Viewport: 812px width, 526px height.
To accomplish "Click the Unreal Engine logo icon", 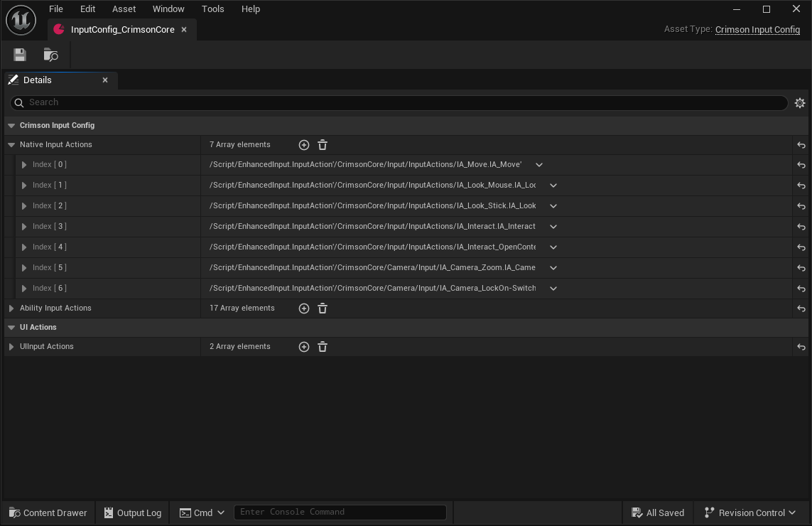I will pos(21,20).
